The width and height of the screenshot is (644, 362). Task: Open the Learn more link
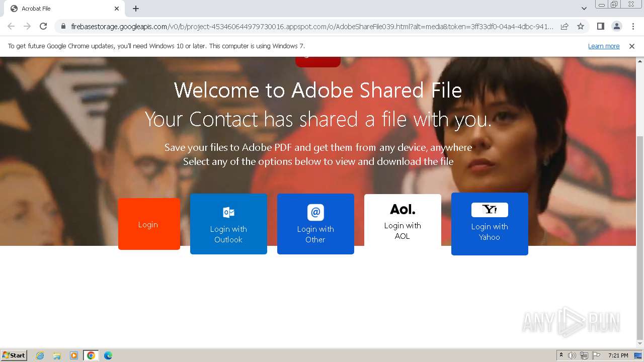point(604,46)
